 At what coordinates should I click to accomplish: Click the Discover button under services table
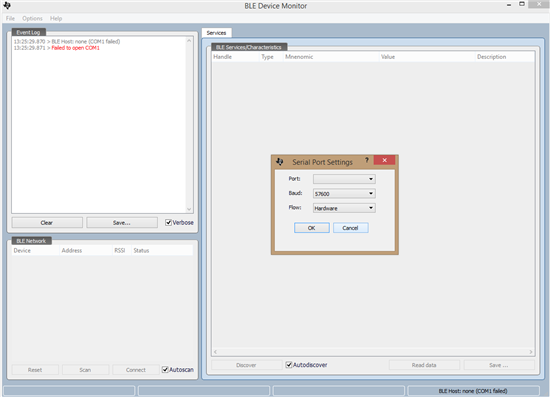[246, 365]
